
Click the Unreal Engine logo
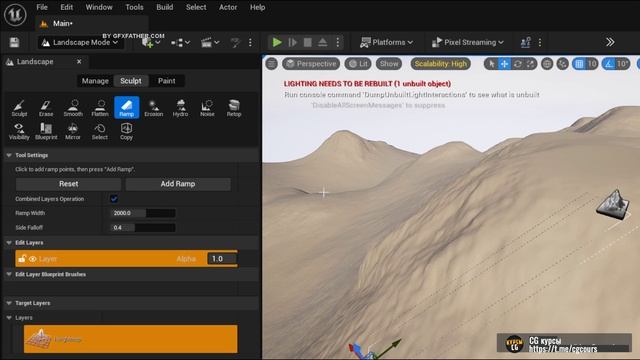click(15, 15)
